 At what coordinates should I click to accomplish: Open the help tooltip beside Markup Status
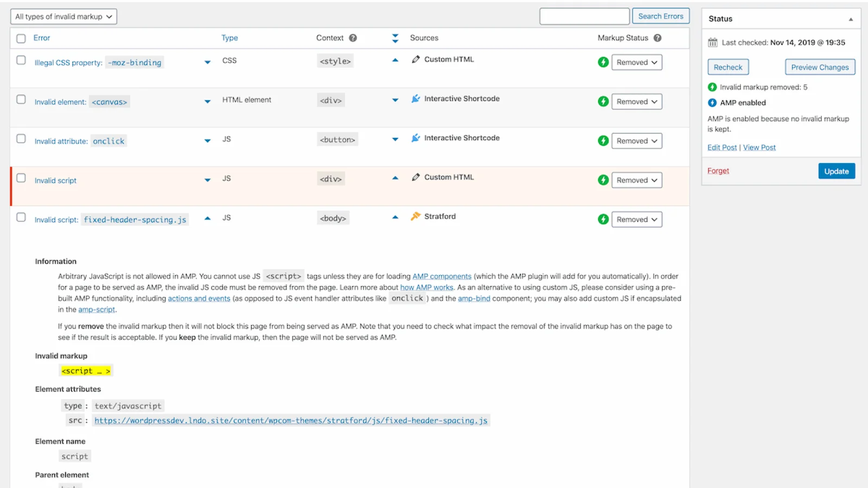click(656, 38)
